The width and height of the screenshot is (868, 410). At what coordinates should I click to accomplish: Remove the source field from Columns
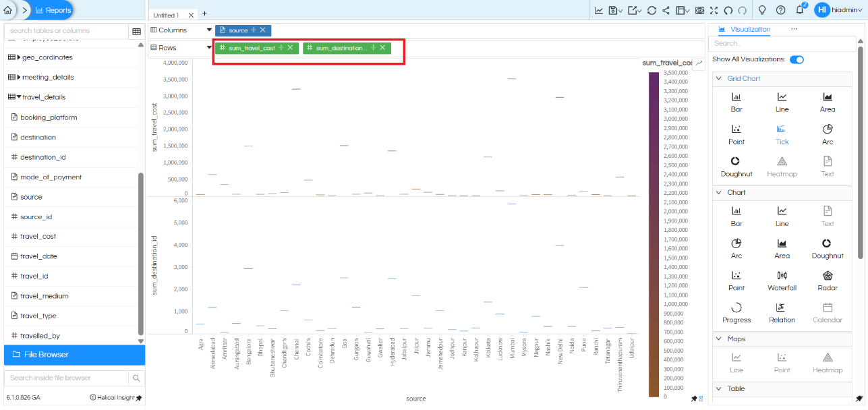click(262, 30)
